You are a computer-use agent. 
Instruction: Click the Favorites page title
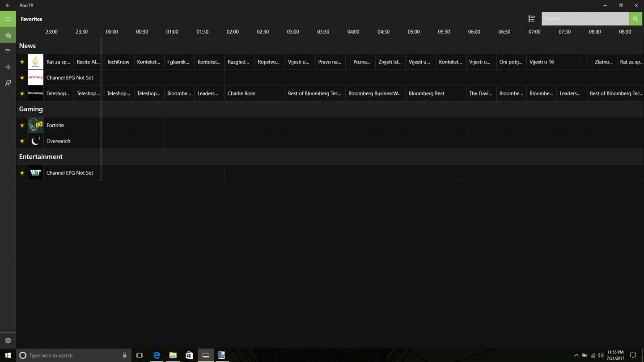point(31,19)
